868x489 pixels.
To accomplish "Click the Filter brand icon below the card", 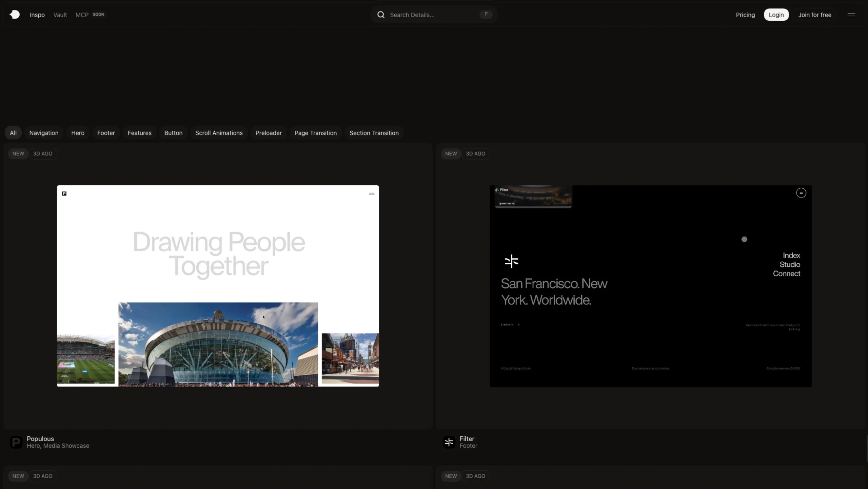I will coord(449,442).
